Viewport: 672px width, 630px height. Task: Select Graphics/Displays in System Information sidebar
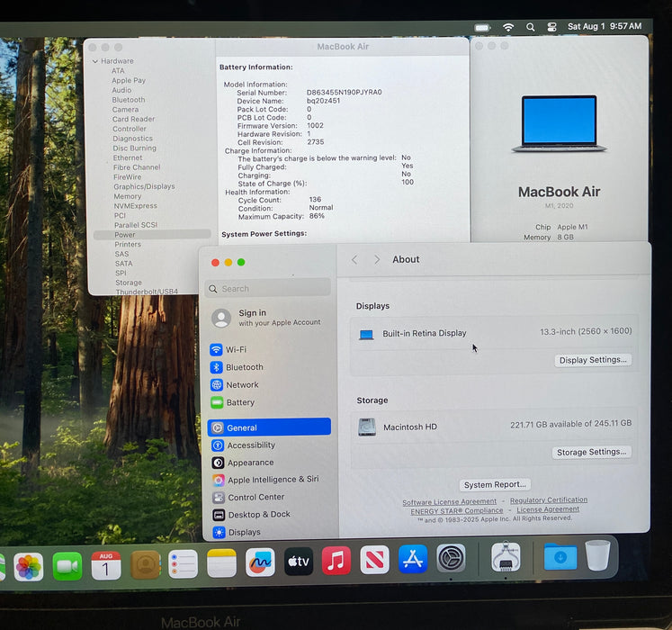pyautogui.click(x=144, y=186)
